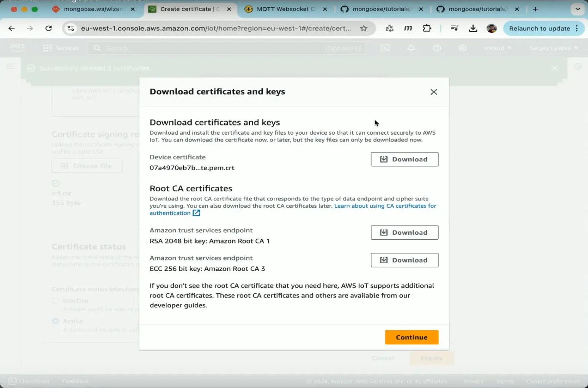Open the info panel icon at right edge
Viewport: 588px width, 388px height.
(x=578, y=67)
